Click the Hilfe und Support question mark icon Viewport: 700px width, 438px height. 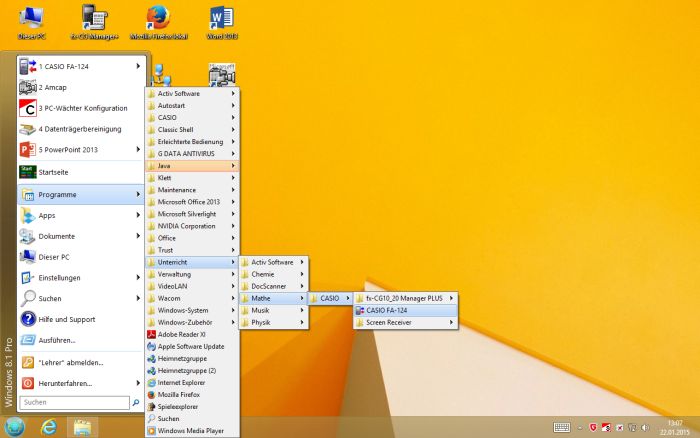coord(28,319)
